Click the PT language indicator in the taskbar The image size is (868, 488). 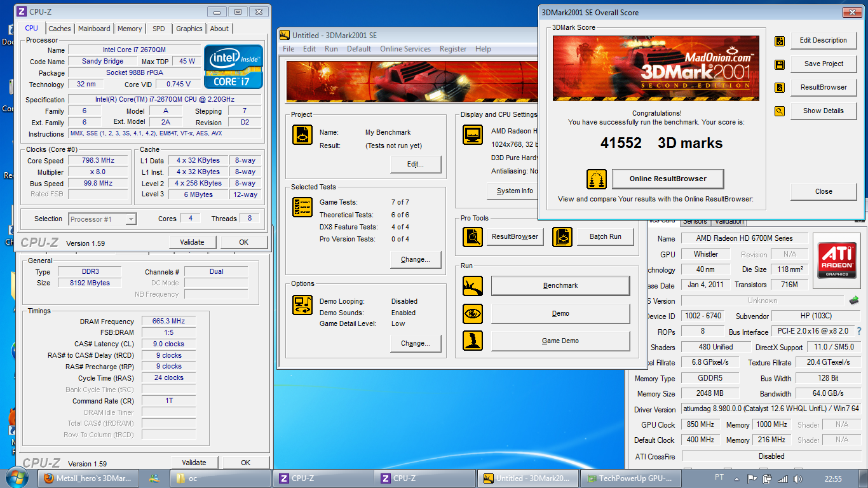[x=719, y=478]
